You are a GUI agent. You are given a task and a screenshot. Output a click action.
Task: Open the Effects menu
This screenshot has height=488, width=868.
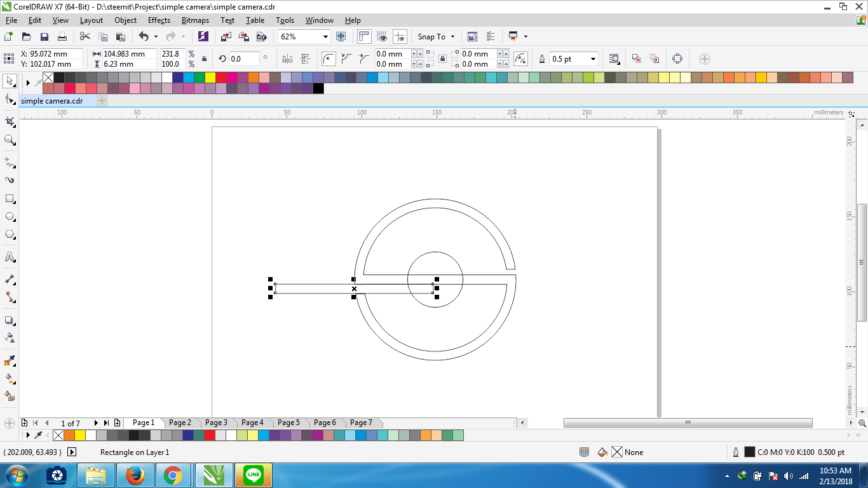point(159,20)
